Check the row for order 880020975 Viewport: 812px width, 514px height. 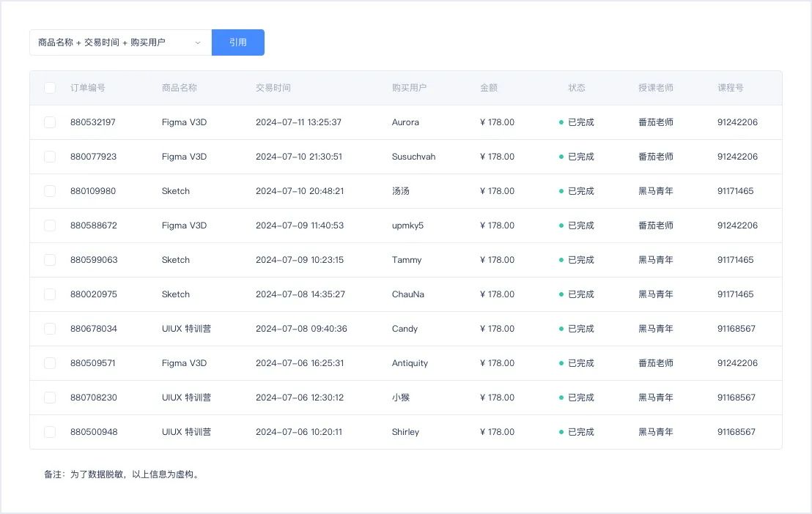coord(50,294)
